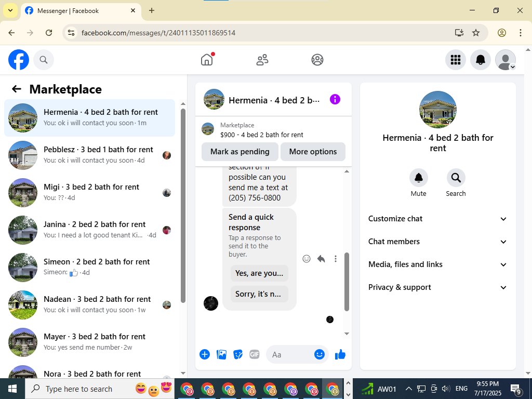Open Mayer 3 bed 2 bath conversation
Viewport: 532px width, 399px height.
[89, 342]
